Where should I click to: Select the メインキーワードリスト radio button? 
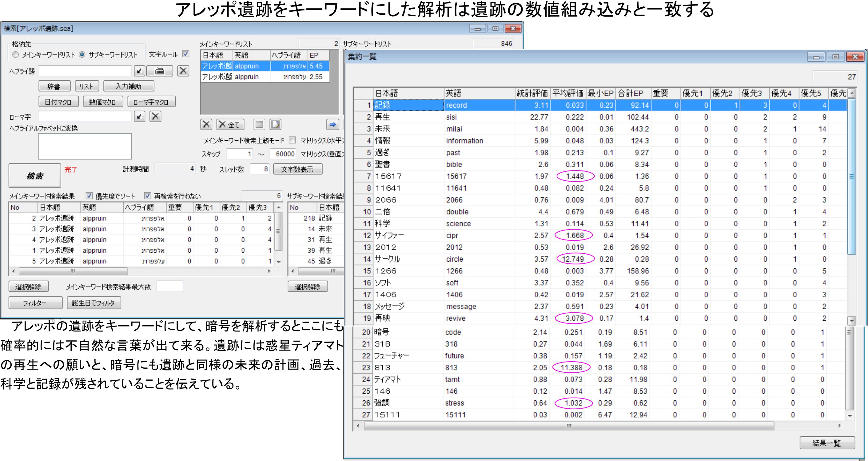pyautogui.click(x=15, y=55)
